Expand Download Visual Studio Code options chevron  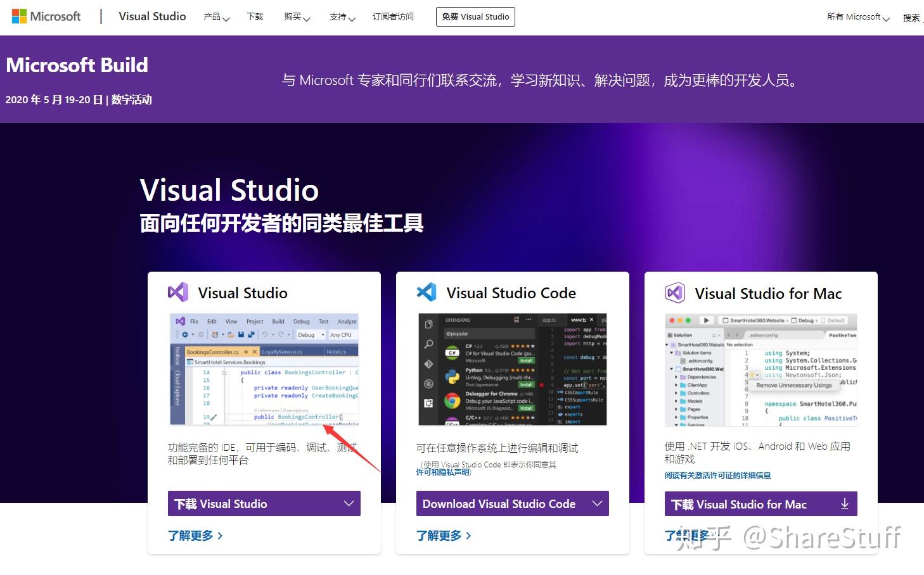[x=596, y=503]
